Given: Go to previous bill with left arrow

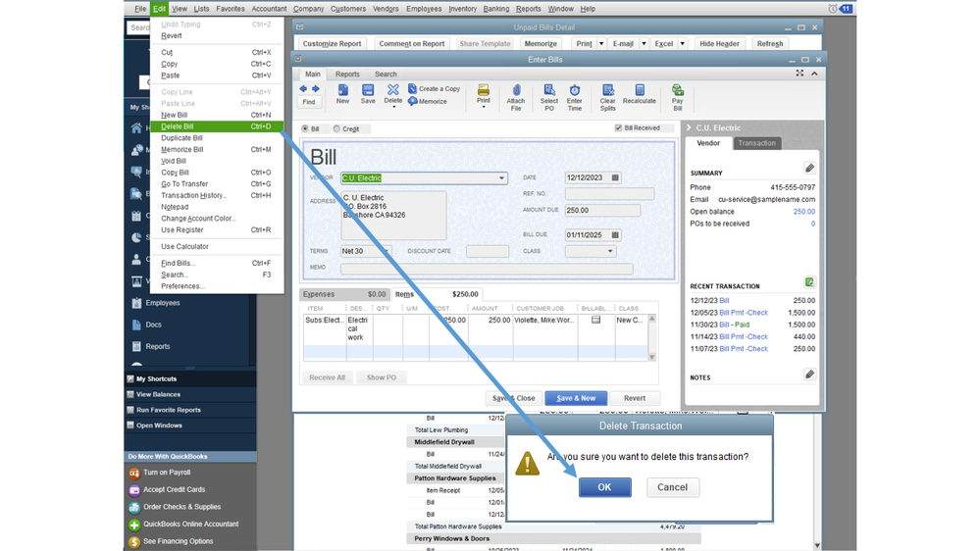Looking at the screenshot, I should (x=303, y=88).
